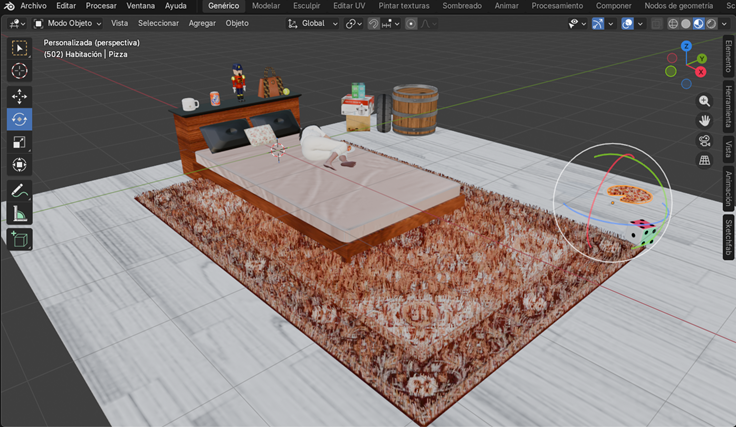Switch to Nodos de geometría workspace

point(679,6)
